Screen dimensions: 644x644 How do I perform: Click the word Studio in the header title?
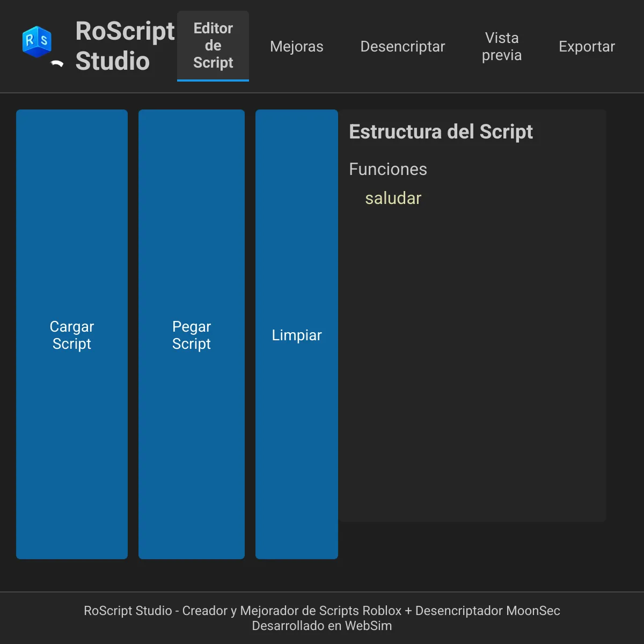pyautogui.click(x=112, y=61)
